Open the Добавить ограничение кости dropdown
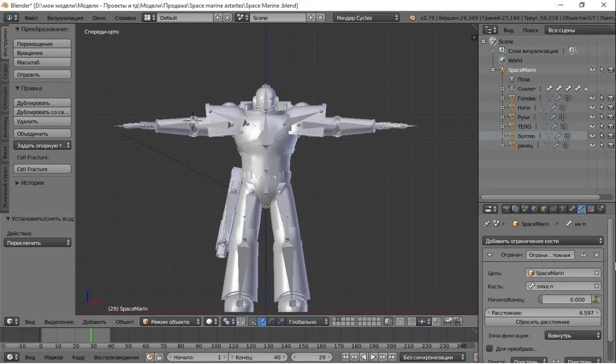 click(544, 241)
